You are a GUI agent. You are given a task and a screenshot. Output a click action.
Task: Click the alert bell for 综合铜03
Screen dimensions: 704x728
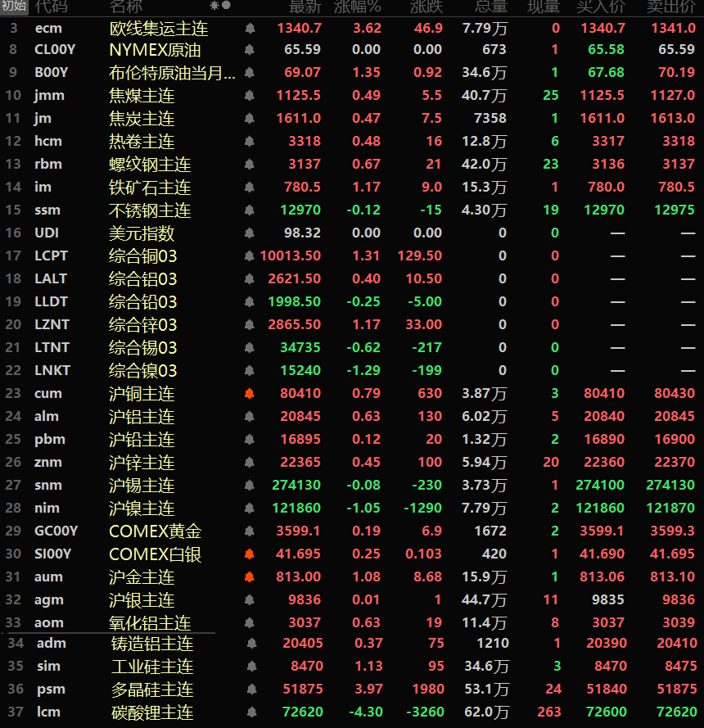(249, 256)
